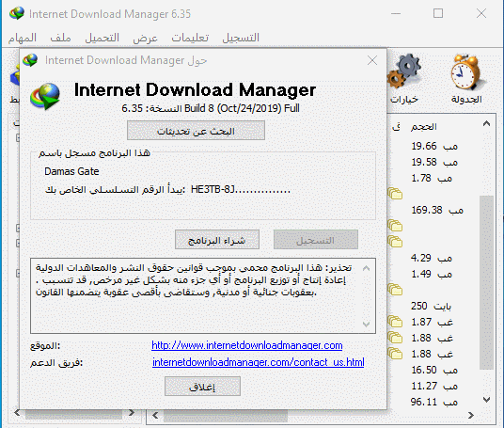504x428 pixels.
Task: Open the تعليمات (Help) menu
Action: point(190,38)
